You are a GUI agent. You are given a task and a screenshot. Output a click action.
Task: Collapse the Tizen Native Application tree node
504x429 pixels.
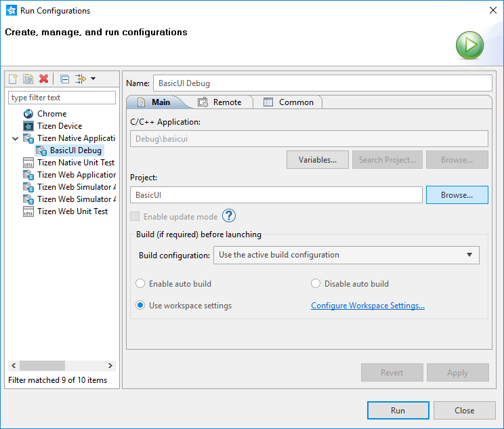(15, 138)
